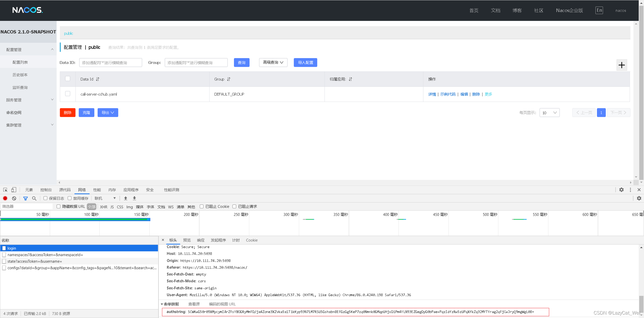Click the Data ID search input field
Viewport: 644px width, 318px height.
(110, 62)
